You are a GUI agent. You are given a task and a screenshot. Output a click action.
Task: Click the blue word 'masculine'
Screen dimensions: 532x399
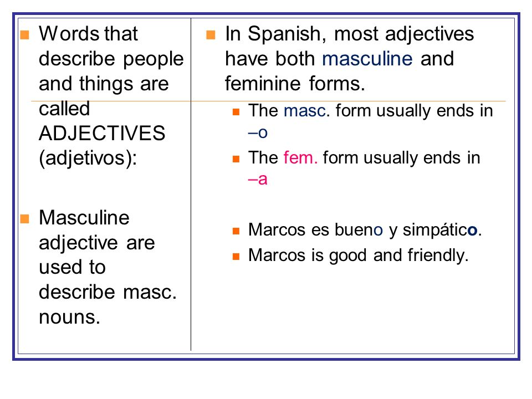pos(367,58)
